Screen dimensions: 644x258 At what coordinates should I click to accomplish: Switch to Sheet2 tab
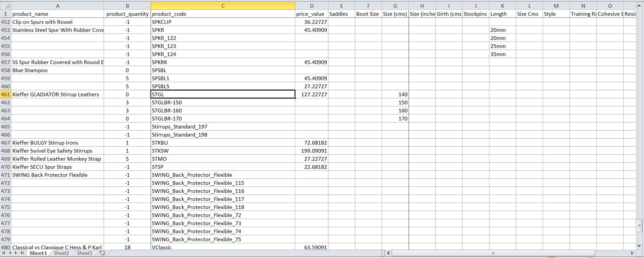(61, 253)
